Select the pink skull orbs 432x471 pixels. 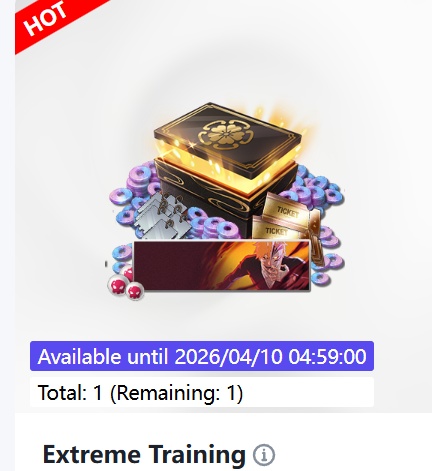tap(125, 283)
